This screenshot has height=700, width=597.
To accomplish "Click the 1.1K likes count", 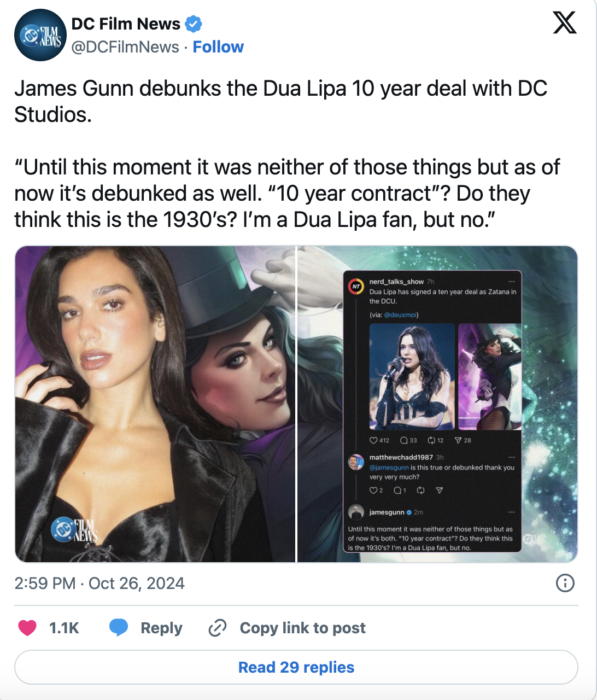I will click(64, 628).
